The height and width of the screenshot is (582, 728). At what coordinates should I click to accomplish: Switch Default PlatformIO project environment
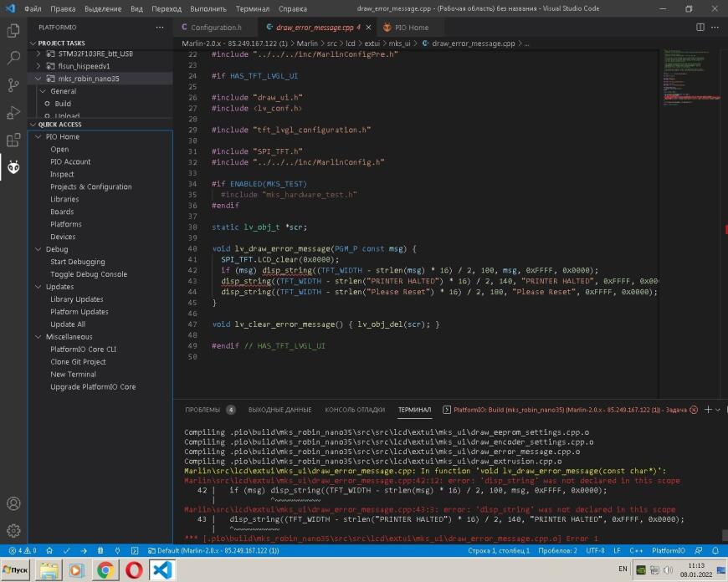(x=213, y=550)
